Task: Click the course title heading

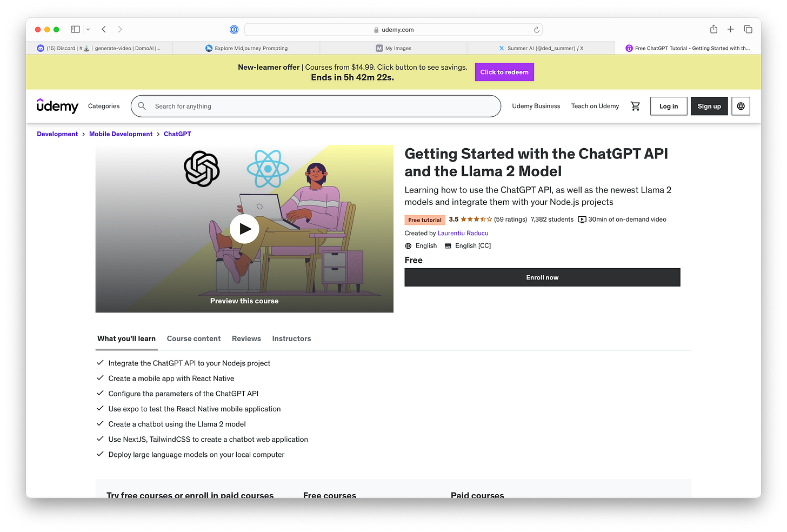Action: [x=536, y=163]
